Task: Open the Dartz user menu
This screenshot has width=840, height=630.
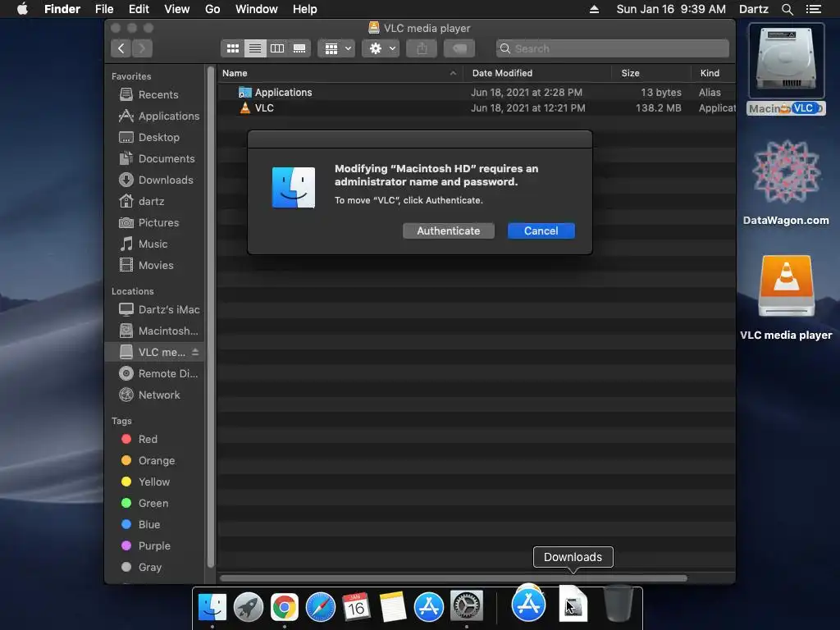Action: 753,9
